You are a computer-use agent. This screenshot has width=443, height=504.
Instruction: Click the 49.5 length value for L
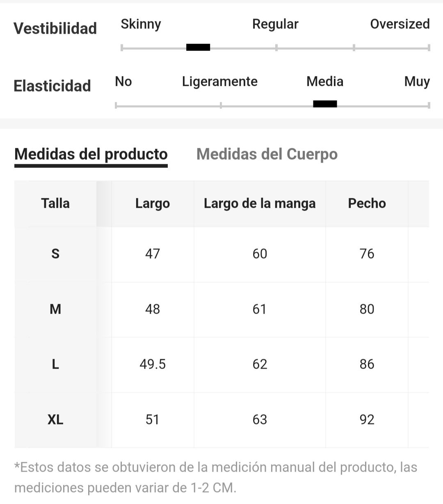[x=153, y=364]
